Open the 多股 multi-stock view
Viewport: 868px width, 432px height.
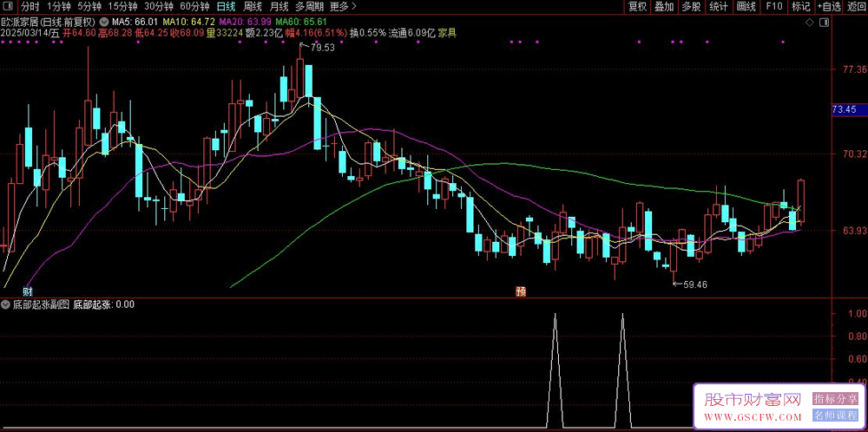(691, 7)
